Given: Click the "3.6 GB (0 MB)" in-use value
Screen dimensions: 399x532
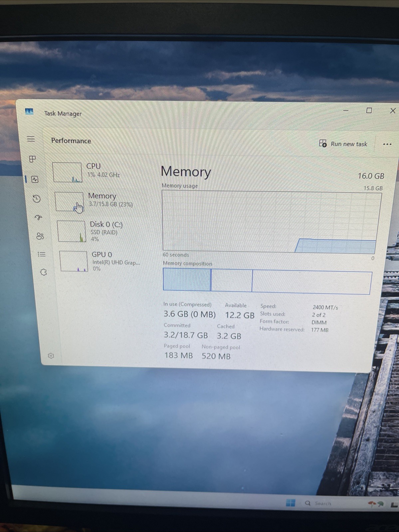Looking at the screenshot, I should click(189, 314).
